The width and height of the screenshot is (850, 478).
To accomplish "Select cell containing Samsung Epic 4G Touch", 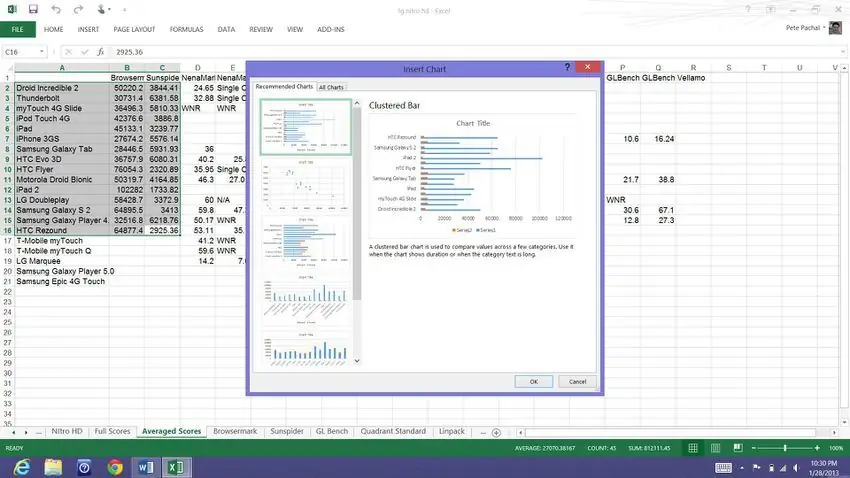I will (60, 281).
